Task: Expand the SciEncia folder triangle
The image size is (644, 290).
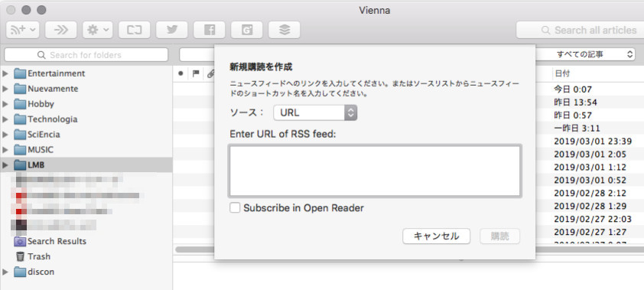Action: point(5,135)
